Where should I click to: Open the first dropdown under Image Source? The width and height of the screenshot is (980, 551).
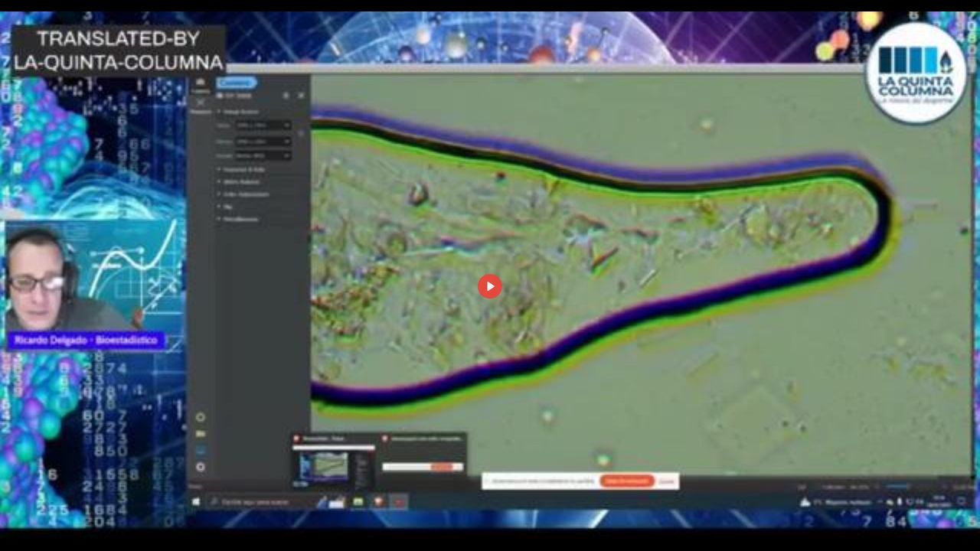(x=263, y=125)
